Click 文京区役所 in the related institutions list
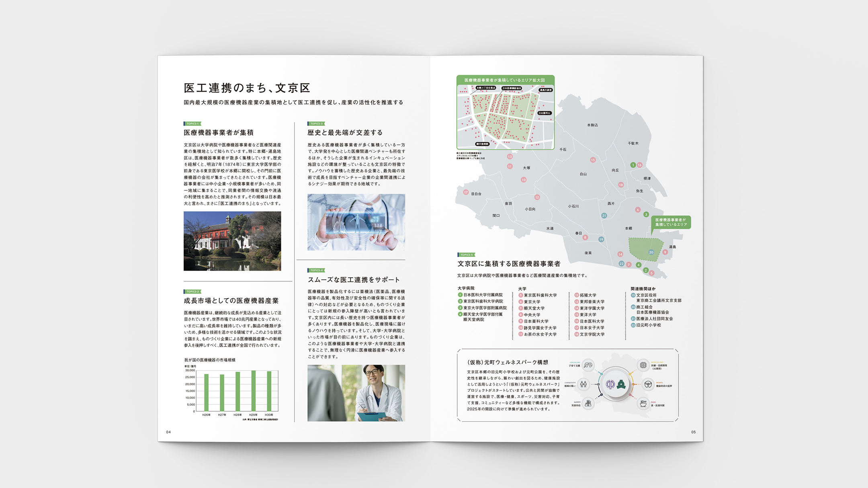Image resolution: width=868 pixels, height=488 pixels. (x=646, y=295)
